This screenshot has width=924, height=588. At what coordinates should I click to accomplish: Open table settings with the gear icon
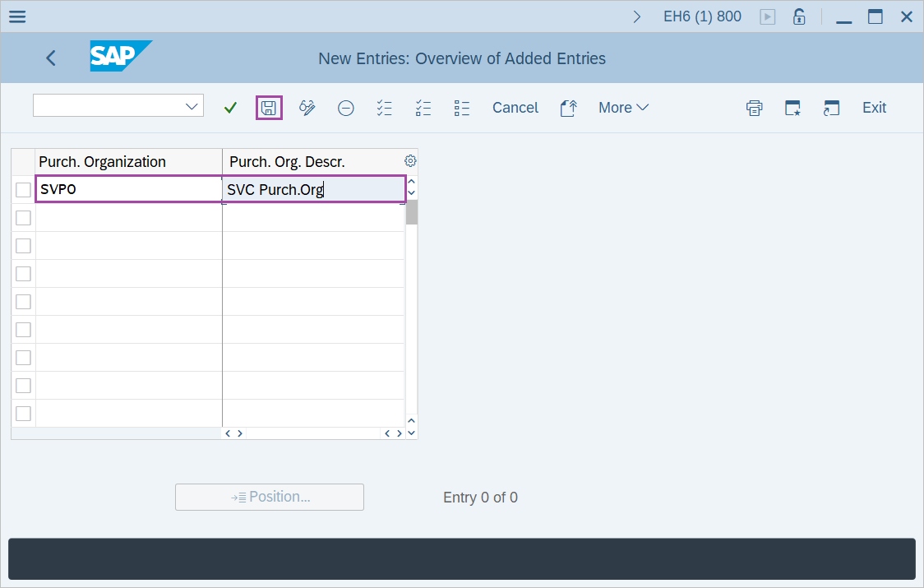[x=410, y=160]
